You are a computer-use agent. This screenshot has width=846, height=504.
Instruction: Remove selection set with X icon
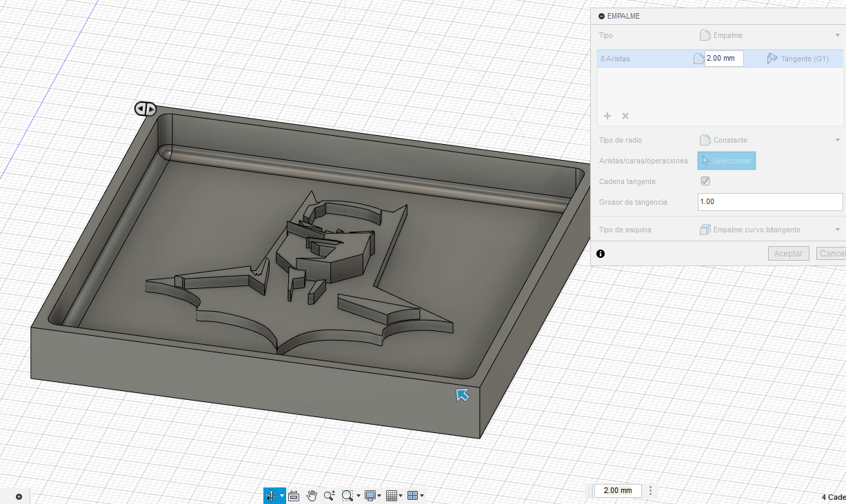tap(625, 116)
